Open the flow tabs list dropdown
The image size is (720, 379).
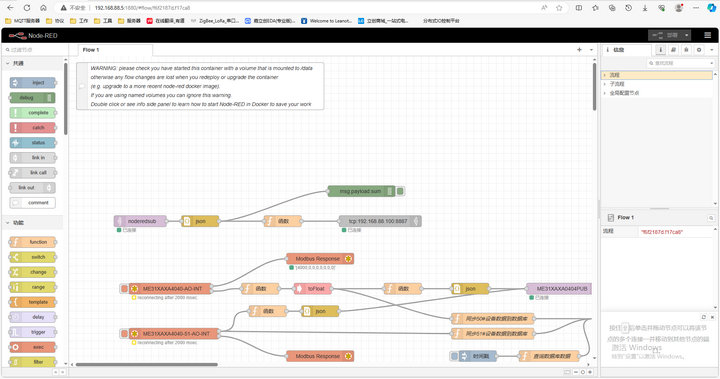(x=591, y=50)
